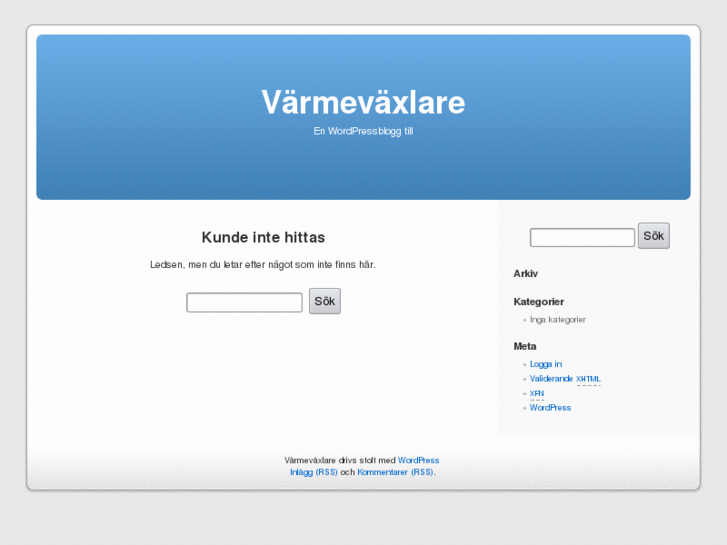Open the Värmeväxlare site title link
Image resolution: width=727 pixels, height=545 pixels.
(x=363, y=103)
